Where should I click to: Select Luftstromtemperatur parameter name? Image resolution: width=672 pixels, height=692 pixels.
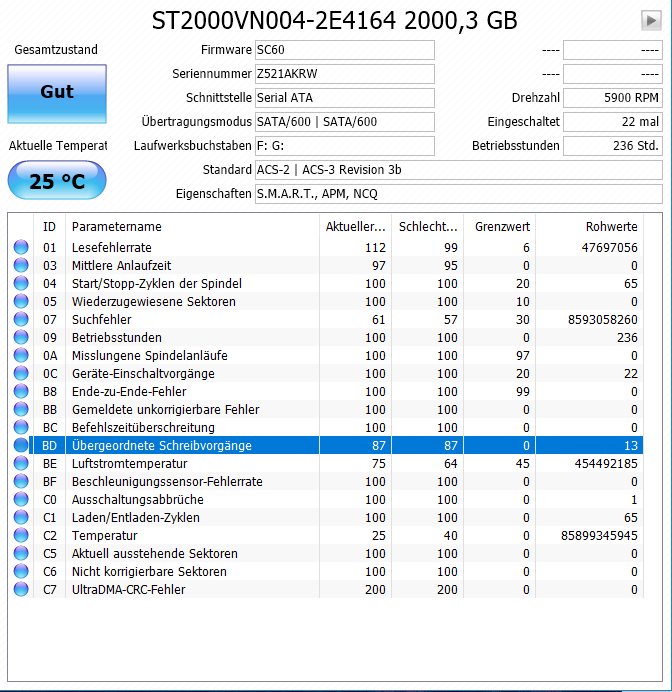pyautogui.click(x=129, y=464)
